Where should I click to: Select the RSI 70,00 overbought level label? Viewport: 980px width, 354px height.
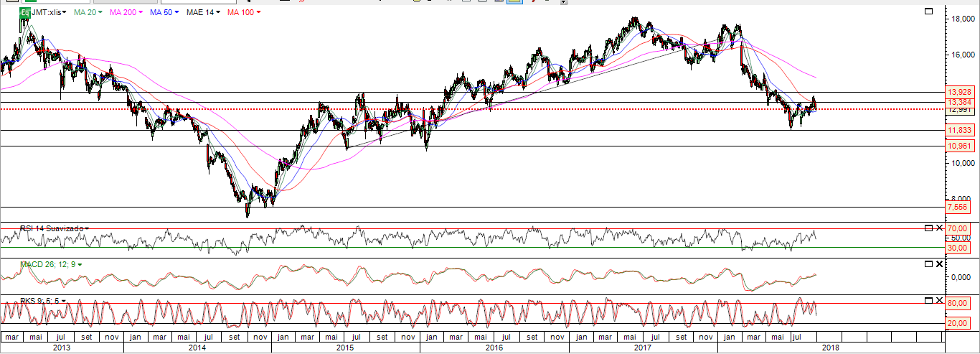959,229
